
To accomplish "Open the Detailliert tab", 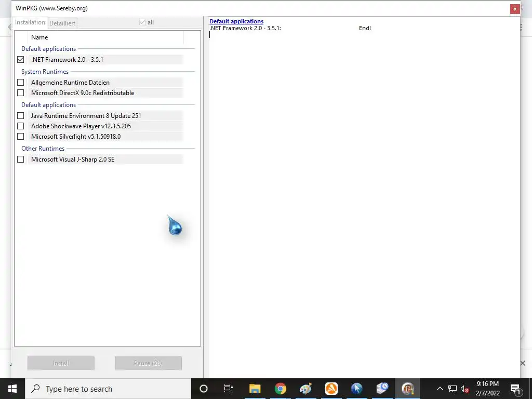I will 62,23.
